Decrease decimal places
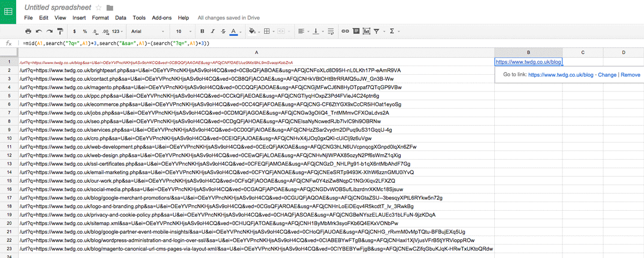644x258 pixels. (x=95, y=31)
